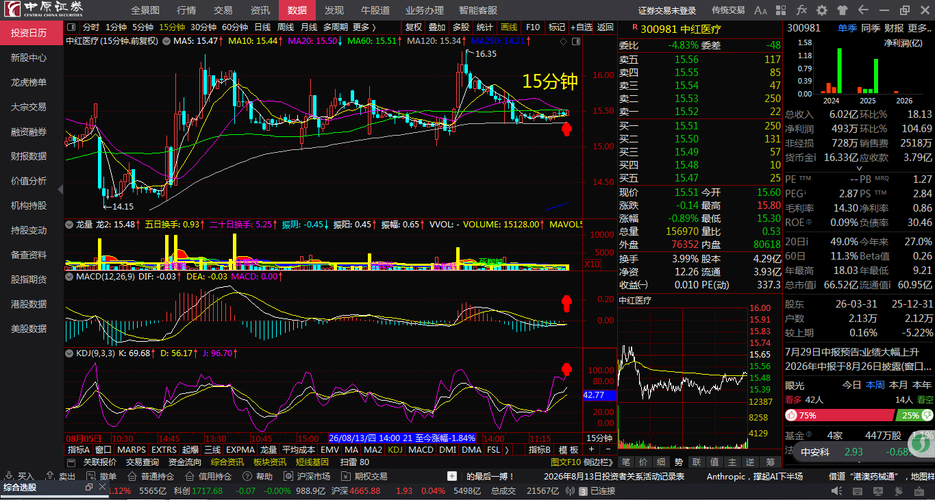Image resolution: width=935 pixels, height=500 pixels.
Task: Click the 返回 back button
Action: tap(605, 27)
